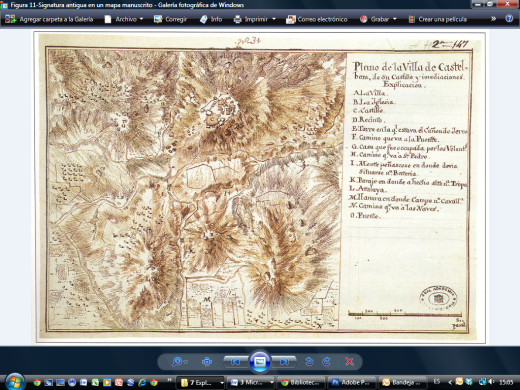Viewport: 520px width, 390px height.
Task: Click Agregar carpeta a la Galería
Action: pyautogui.click(x=49, y=19)
